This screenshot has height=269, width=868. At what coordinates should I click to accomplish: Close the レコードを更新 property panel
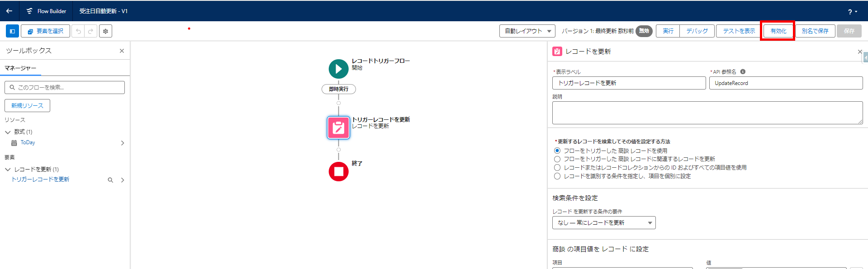(x=860, y=52)
